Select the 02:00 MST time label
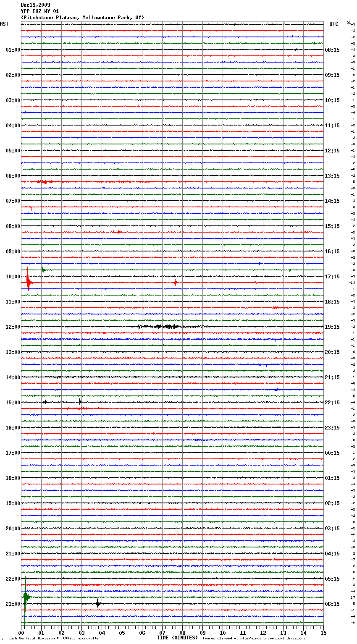 pos(13,75)
